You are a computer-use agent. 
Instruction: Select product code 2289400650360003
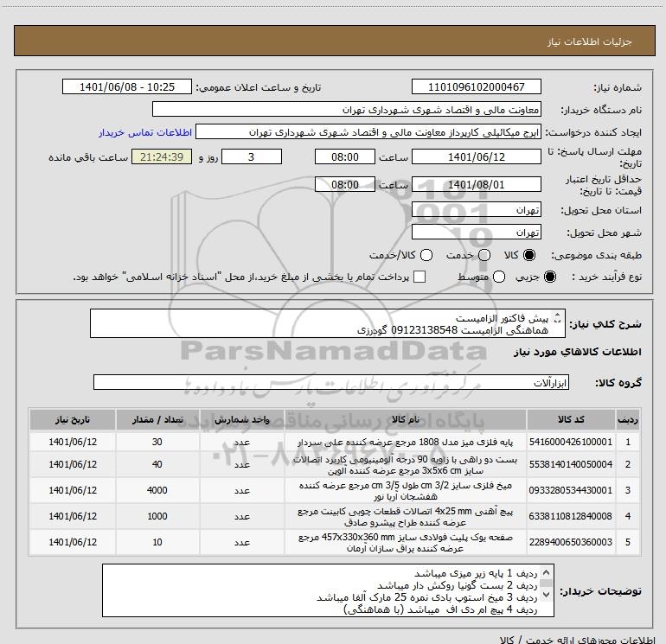pos(571,542)
